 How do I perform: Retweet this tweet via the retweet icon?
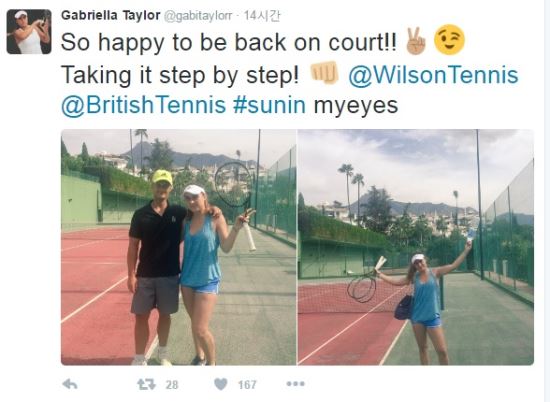coord(146,384)
